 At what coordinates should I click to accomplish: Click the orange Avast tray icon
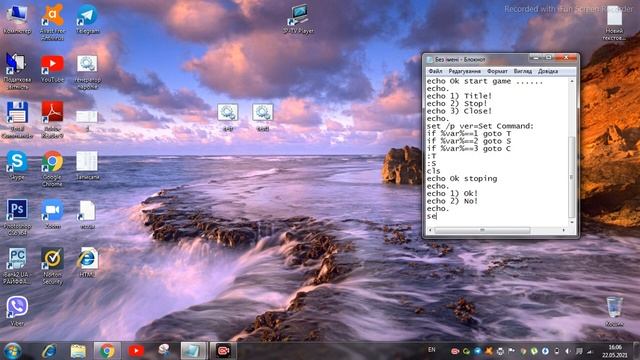[489, 351]
